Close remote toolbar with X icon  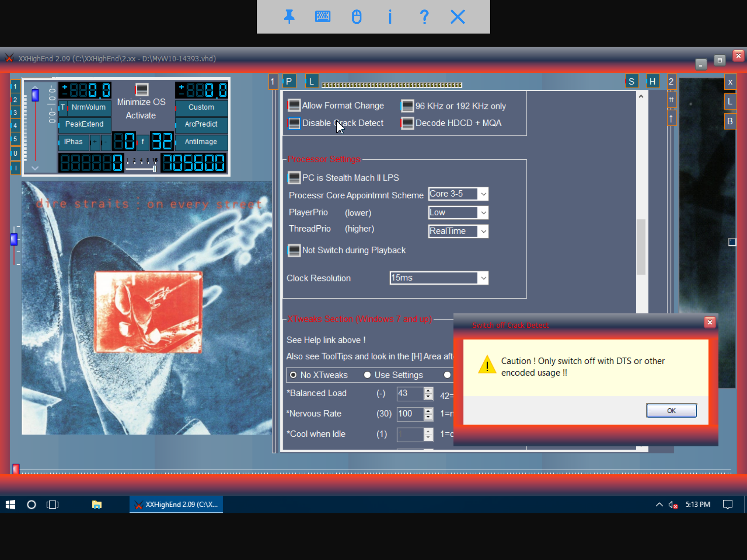[x=457, y=17]
